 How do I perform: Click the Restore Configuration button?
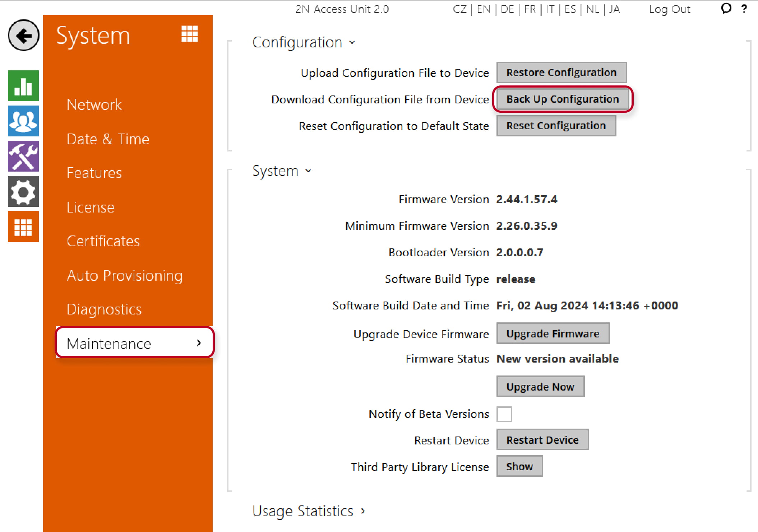[561, 73]
